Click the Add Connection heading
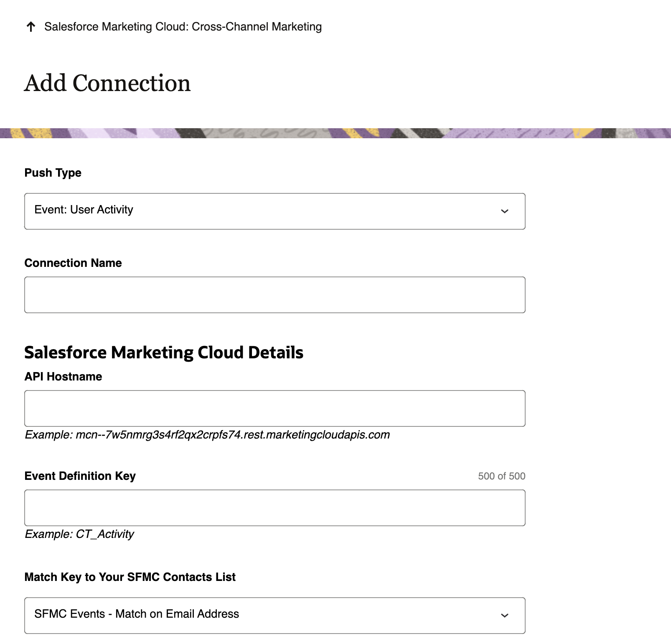Image resolution: width=671 pixels, height=644 pixels. (x=107, y=83)
